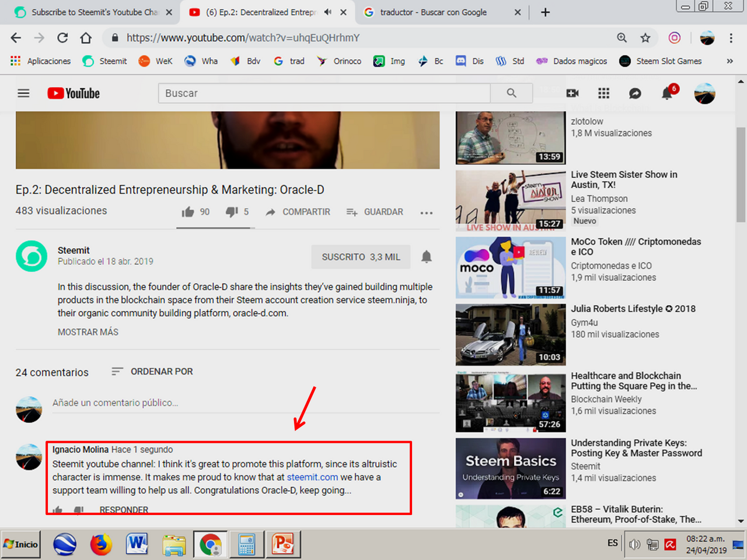Open the notifications bell with 6 alerts

tap(667, 93)
